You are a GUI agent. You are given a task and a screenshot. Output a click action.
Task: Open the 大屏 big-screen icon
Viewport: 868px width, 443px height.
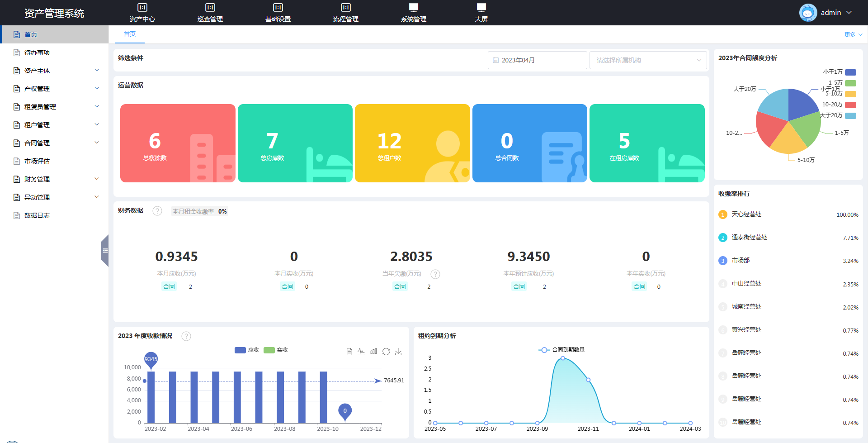point(481,8)
